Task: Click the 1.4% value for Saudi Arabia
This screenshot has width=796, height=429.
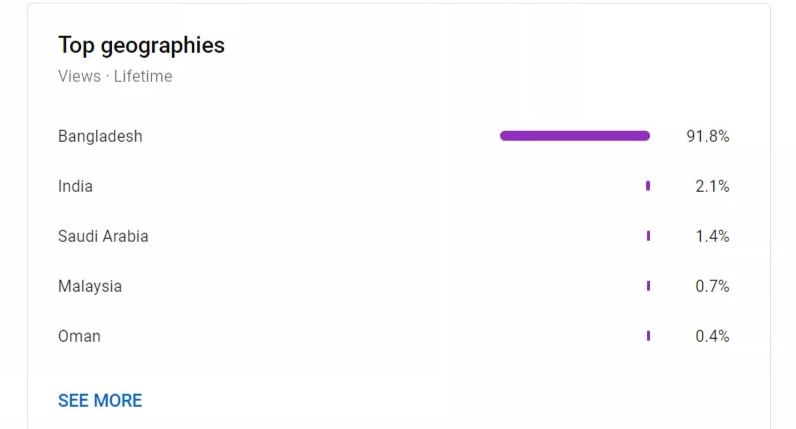Action: click(x=712, y=236)
